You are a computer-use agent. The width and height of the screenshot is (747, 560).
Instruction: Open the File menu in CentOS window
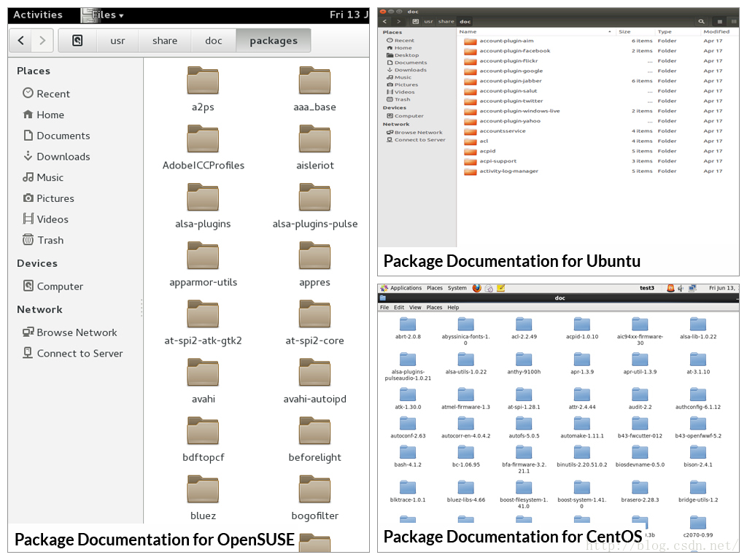(384, 308)
